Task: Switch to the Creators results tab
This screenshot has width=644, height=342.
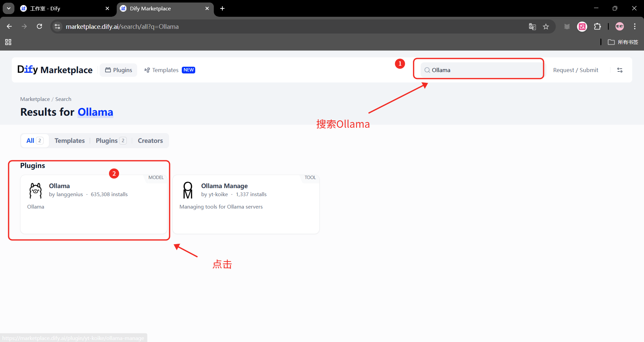Action: [150, 141]
